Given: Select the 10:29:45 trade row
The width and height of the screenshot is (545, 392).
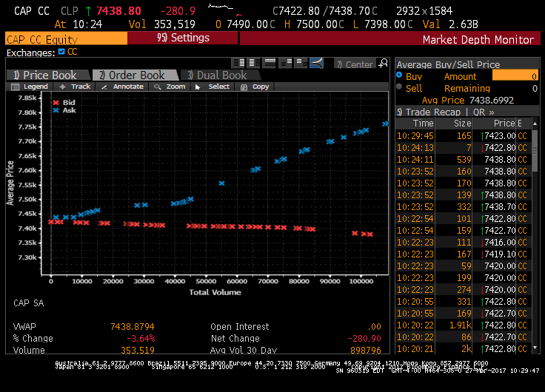Looking at the screenshot, I should tap(464, 136).
